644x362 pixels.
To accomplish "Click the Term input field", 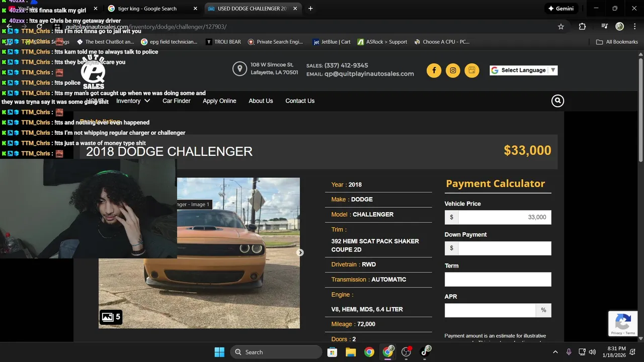I will click(x=498, y=280).
